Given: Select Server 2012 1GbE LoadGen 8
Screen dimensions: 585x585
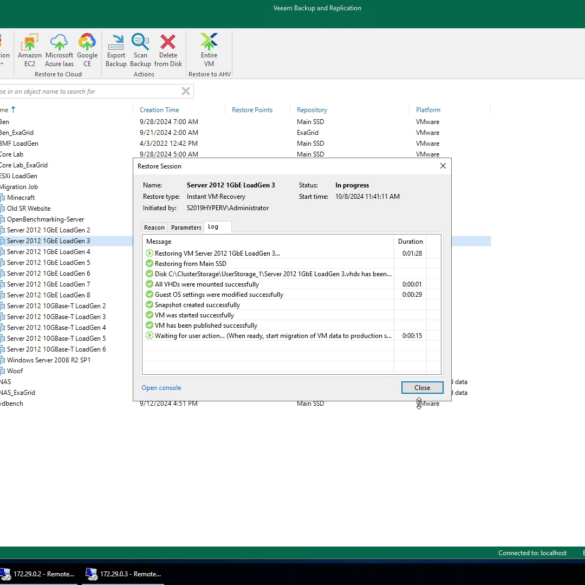Looking at the screenshot, I should click(49, 295).
